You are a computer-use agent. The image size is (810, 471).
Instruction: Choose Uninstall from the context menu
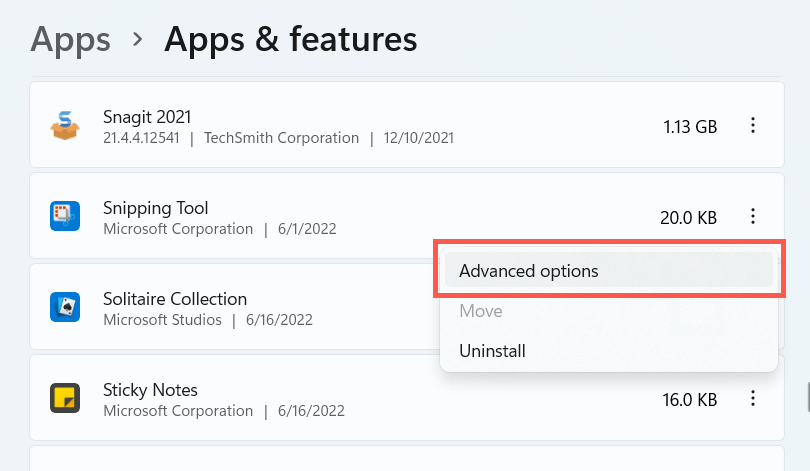point(492,351)
